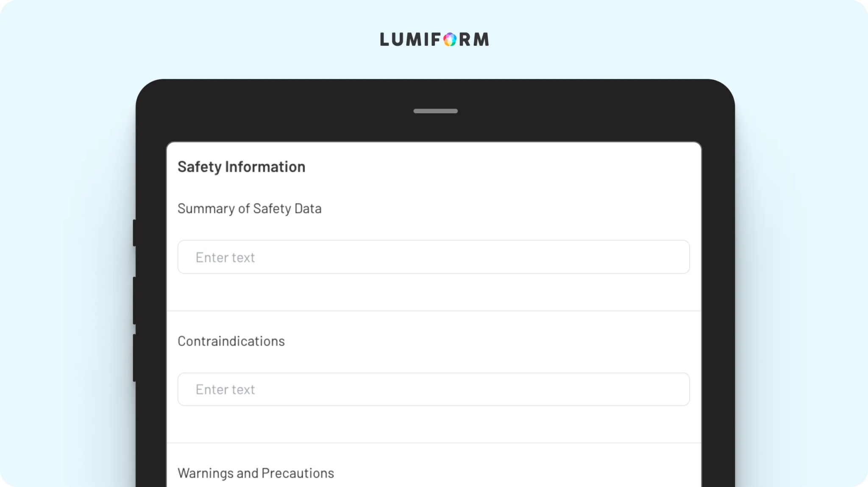Tap the lowest side button on tablet edge

(134, 358)
